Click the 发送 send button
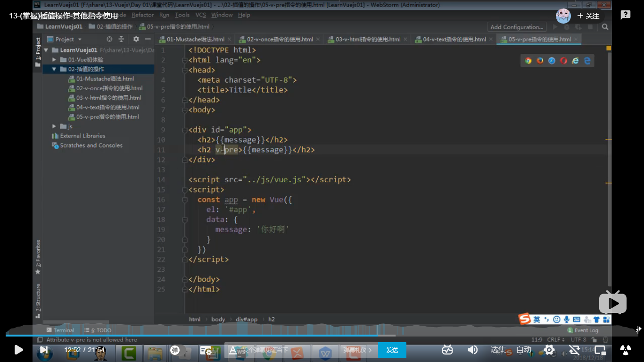644x362 pixels. [x=392, y=350]
